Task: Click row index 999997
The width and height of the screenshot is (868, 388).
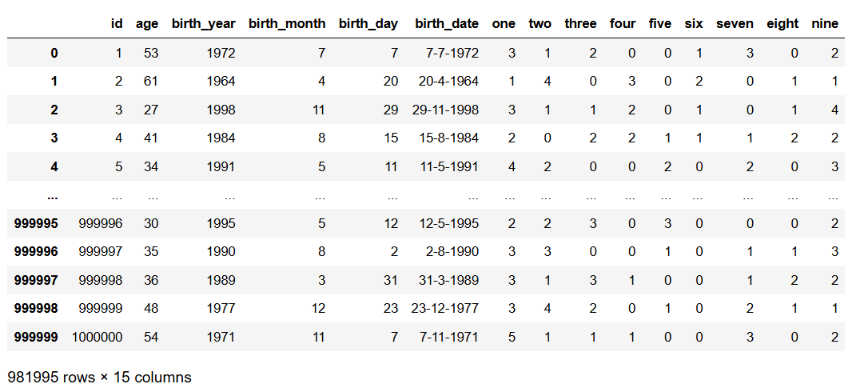Action: pyautogui.click(x=36, y=280)
